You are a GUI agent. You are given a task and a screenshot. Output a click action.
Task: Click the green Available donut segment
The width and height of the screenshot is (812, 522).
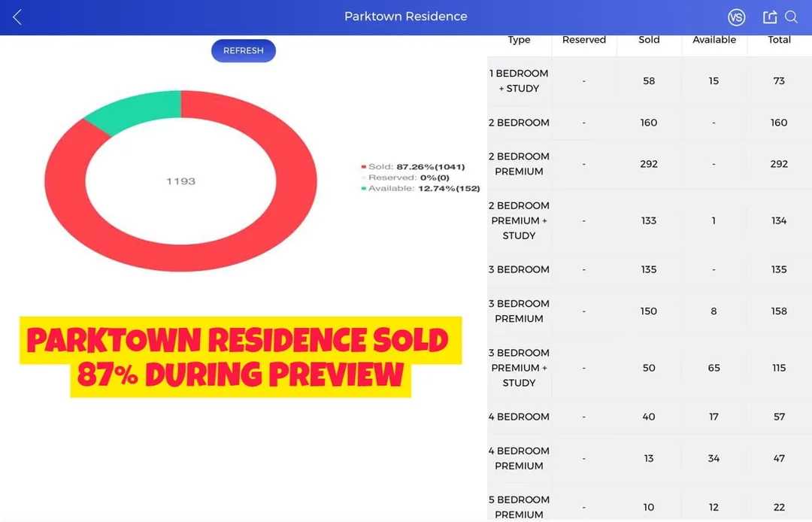(140, 109)
